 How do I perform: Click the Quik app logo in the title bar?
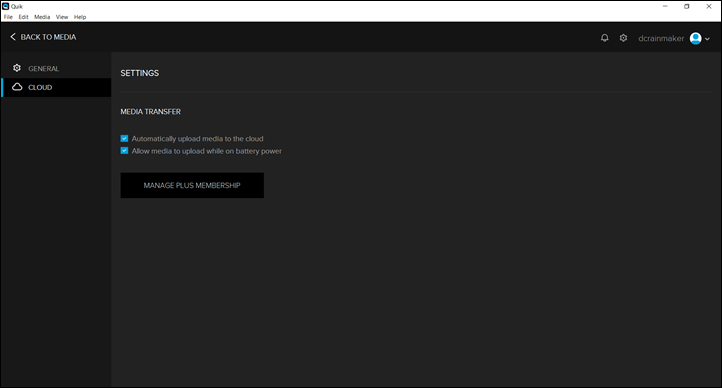[6, 6]
